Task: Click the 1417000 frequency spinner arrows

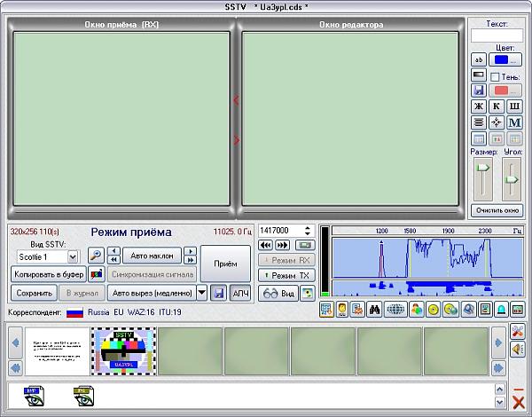Action: click(x=308, y=230)
